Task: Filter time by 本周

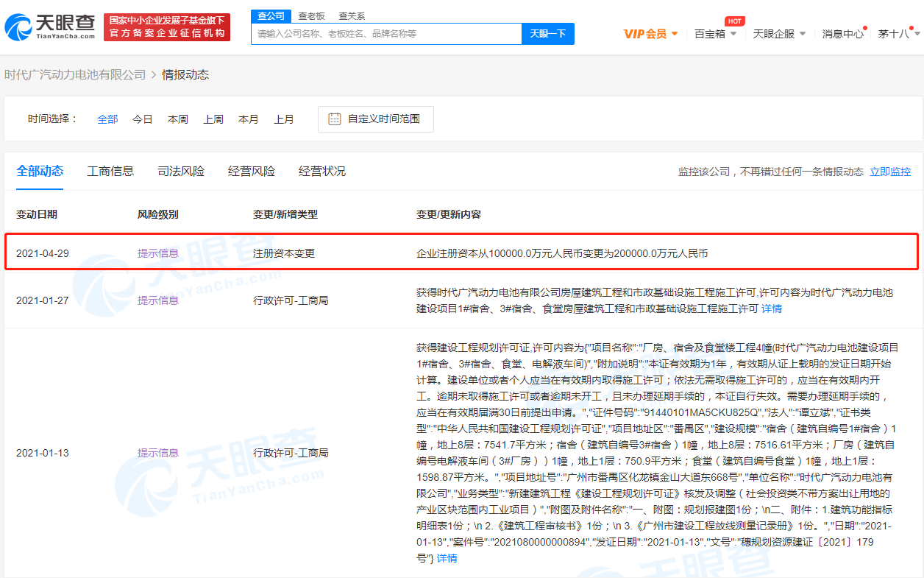Action: (x=178, y=119)
